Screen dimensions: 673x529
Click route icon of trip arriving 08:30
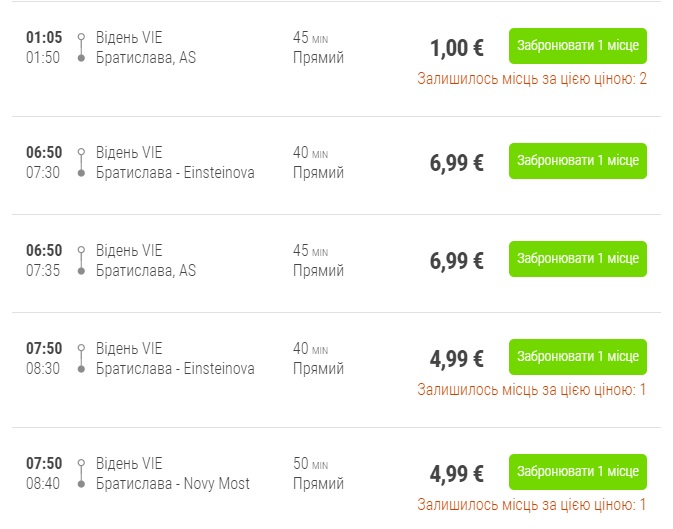click(x=81, y=359)
